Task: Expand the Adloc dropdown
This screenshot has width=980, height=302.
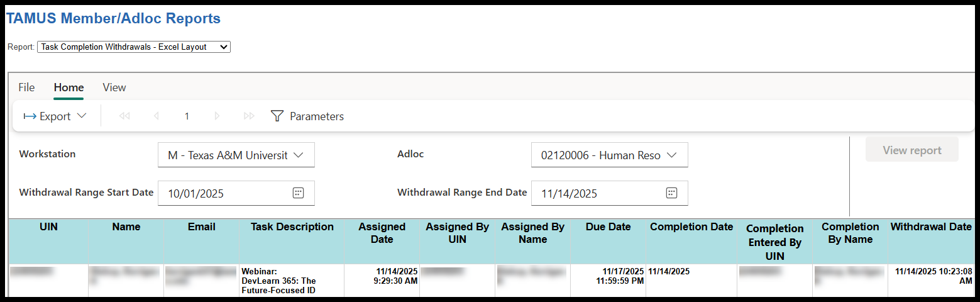Action: (609, 155)
